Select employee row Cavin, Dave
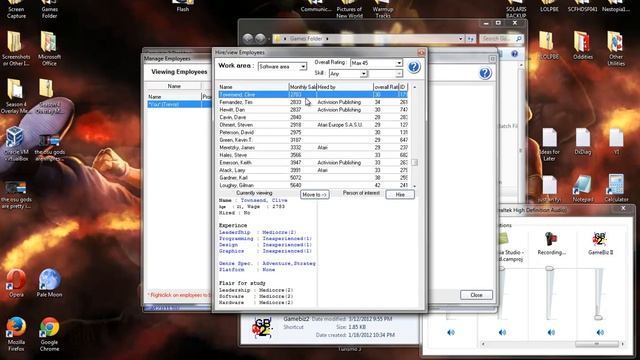This screenshot has width=640, height=360. [x=312, y=117]
